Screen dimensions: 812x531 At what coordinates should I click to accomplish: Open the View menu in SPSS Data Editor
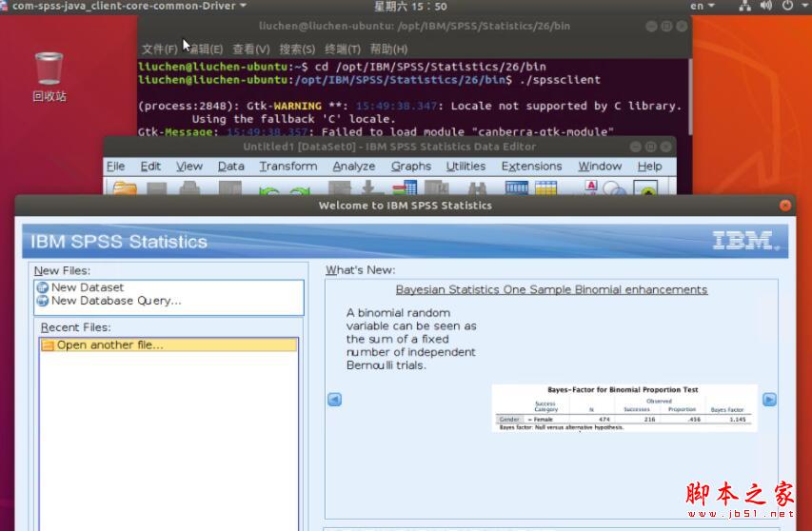(x=189, y=167)
